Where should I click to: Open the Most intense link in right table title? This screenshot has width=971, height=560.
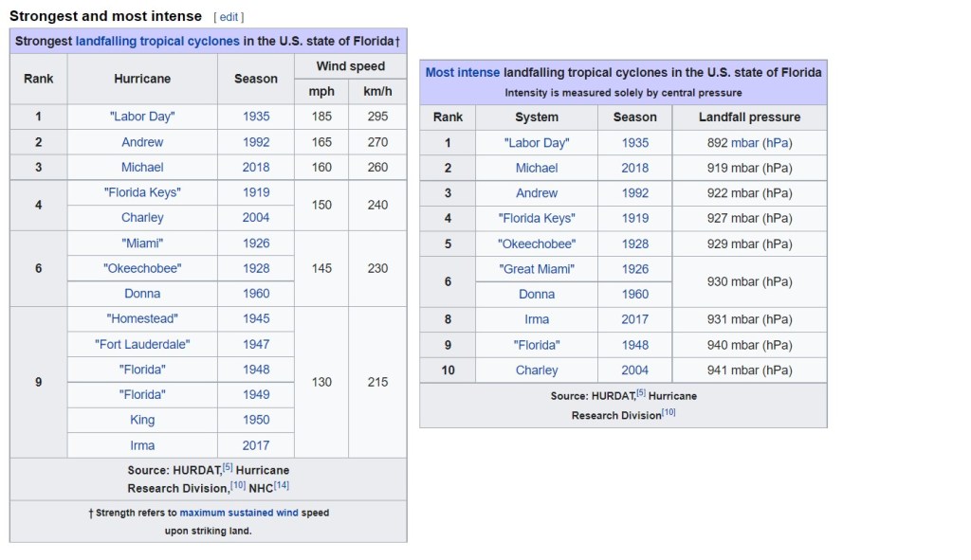point(462,72)
